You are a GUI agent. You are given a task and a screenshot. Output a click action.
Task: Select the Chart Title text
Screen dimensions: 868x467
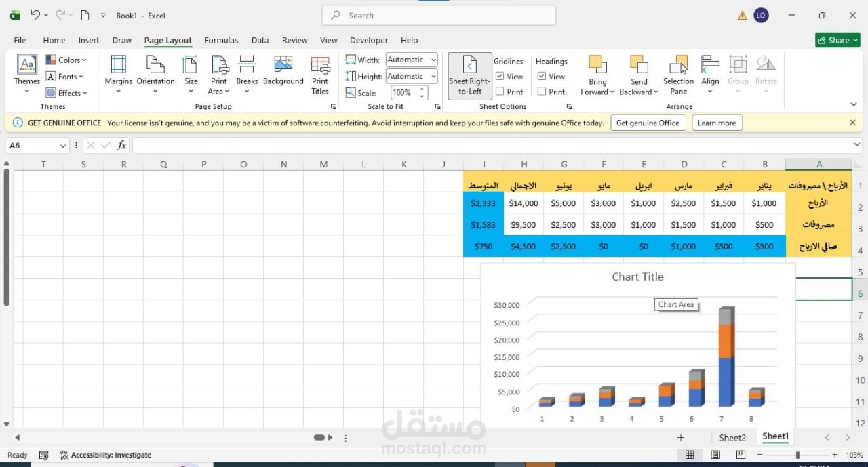pyautogui.click(x=637, y=277)
